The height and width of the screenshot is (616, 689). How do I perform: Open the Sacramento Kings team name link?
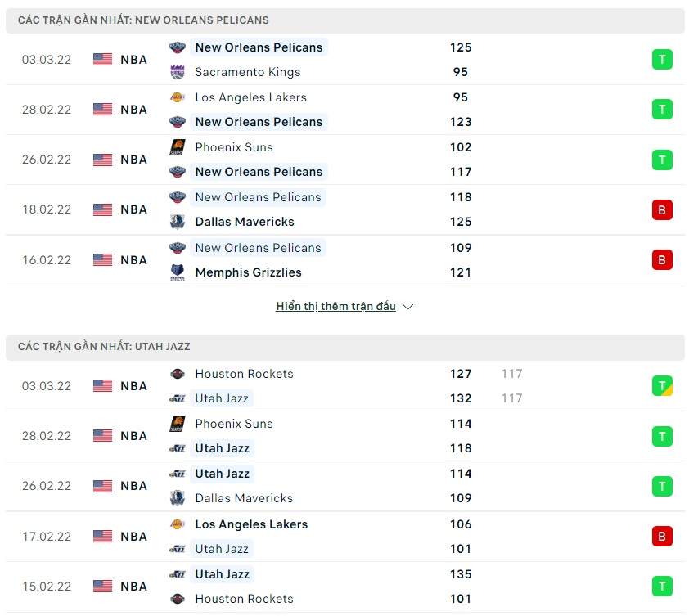(x=247, y=72)
